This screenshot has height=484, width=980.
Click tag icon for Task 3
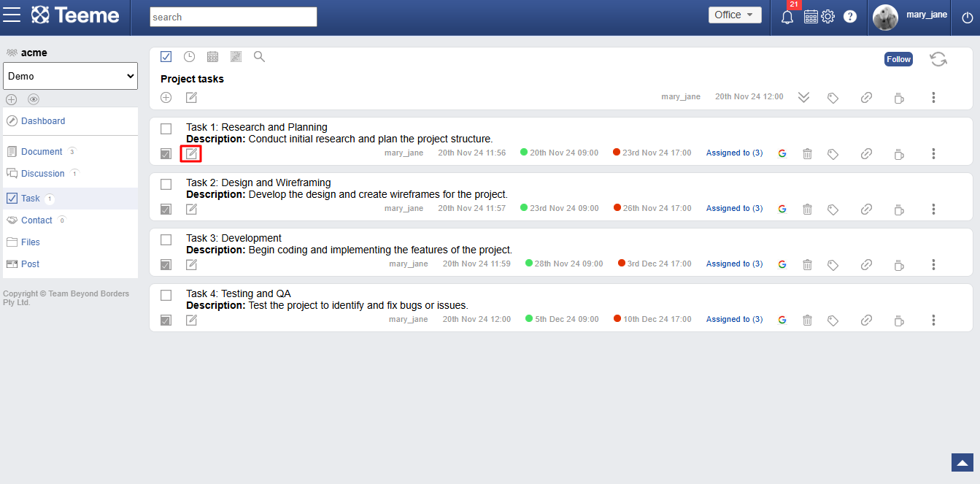coord(833,266)
